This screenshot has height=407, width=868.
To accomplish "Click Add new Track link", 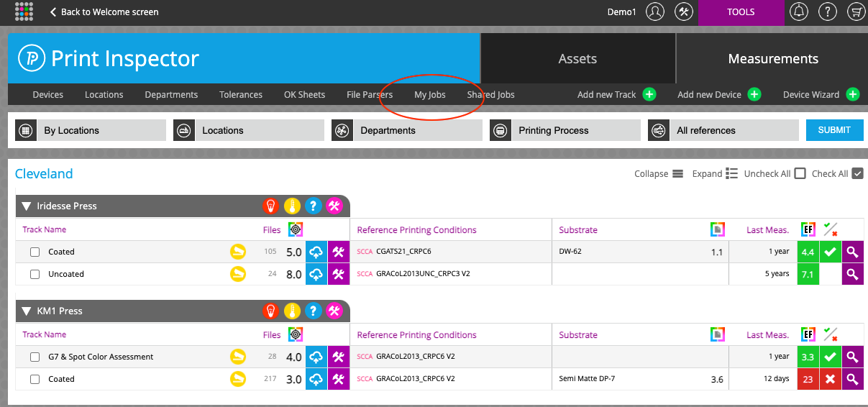I will tap(607, 94).
